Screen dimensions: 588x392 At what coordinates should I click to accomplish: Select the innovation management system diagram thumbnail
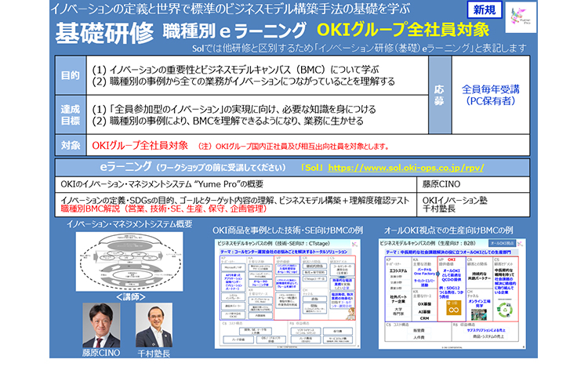coord(129,261)
